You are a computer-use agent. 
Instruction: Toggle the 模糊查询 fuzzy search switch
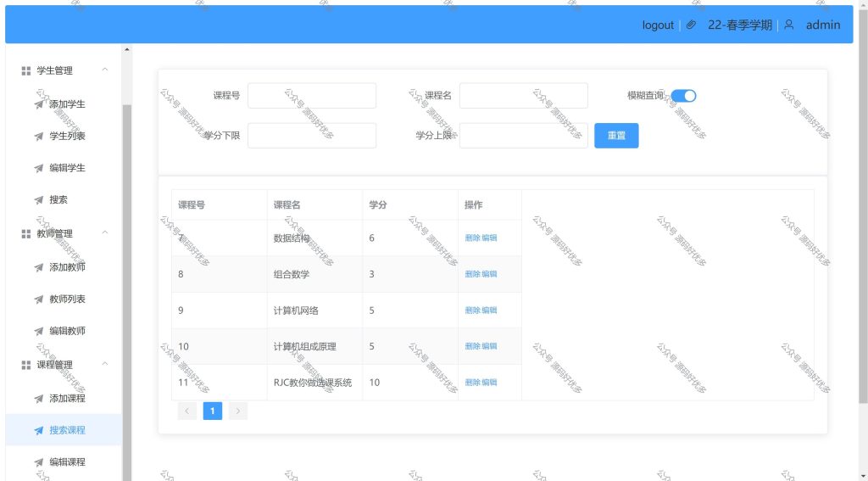tap(684, 96)
